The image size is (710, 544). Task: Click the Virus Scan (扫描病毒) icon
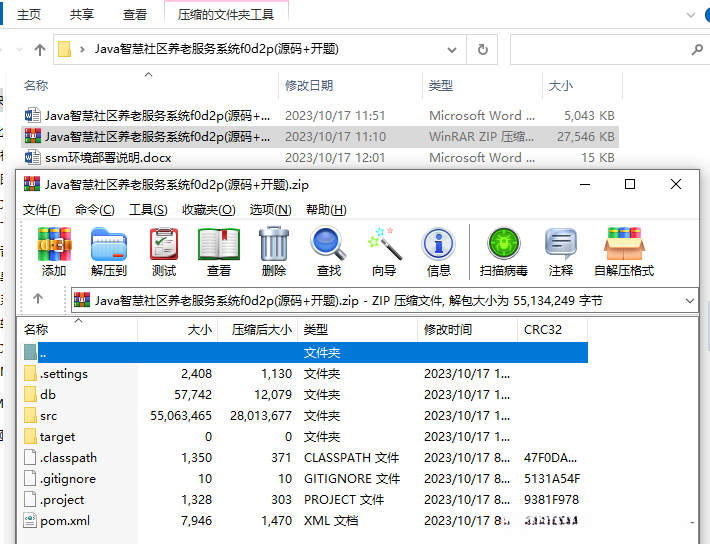coord(504,244)
